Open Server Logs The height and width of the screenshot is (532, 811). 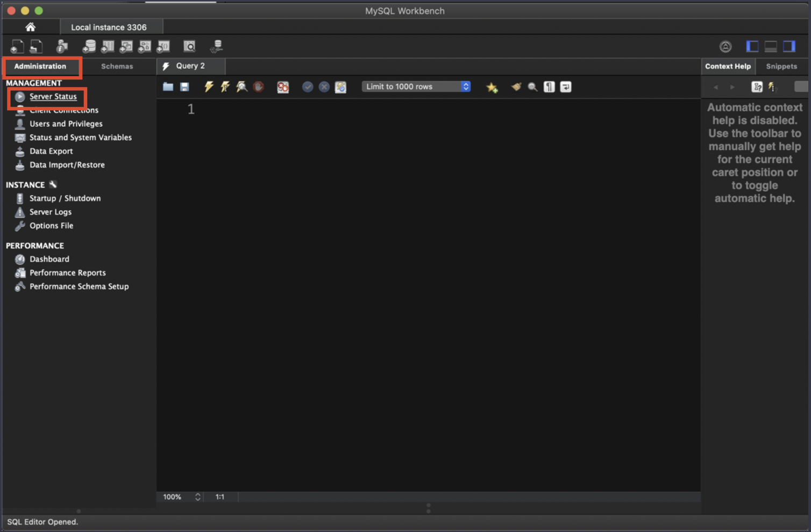50,212
